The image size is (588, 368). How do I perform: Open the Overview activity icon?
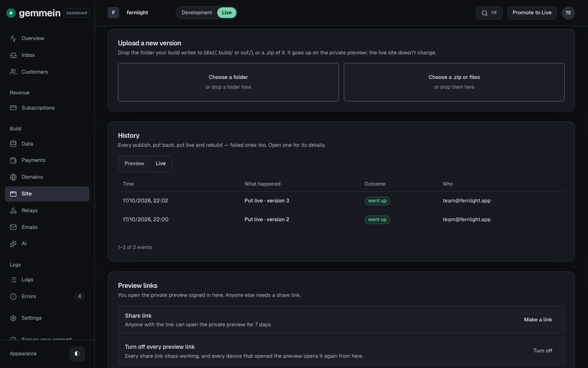[x=13, y=38]
